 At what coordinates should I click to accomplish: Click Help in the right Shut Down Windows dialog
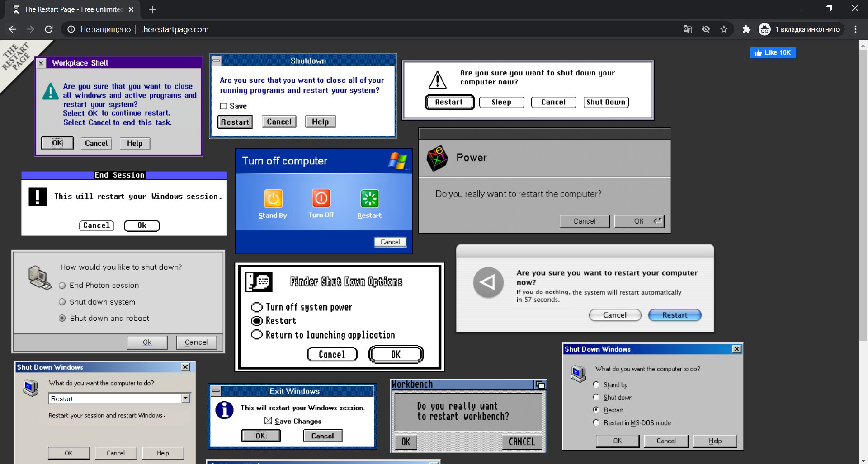click(715, 441)
